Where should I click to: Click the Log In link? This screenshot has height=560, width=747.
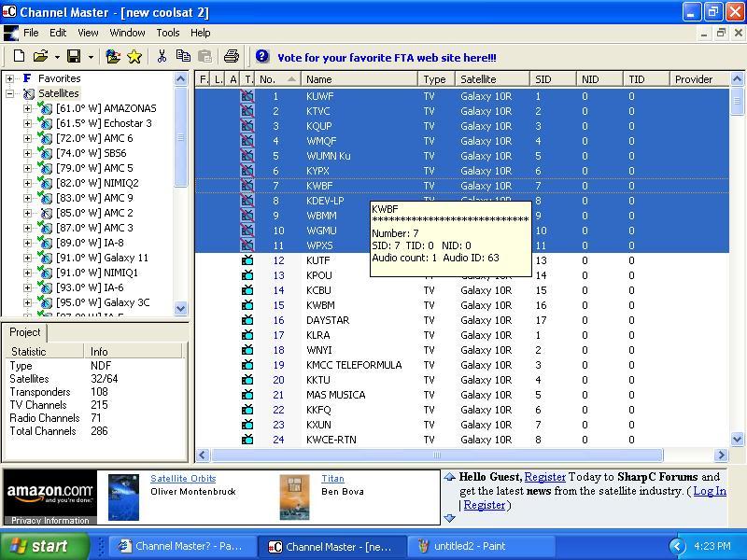pos(710,491)
